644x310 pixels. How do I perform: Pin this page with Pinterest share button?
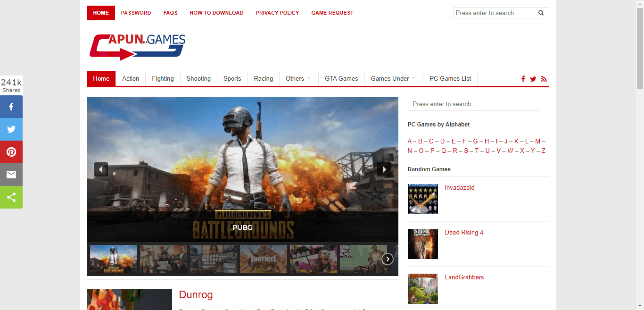[11, 152]
